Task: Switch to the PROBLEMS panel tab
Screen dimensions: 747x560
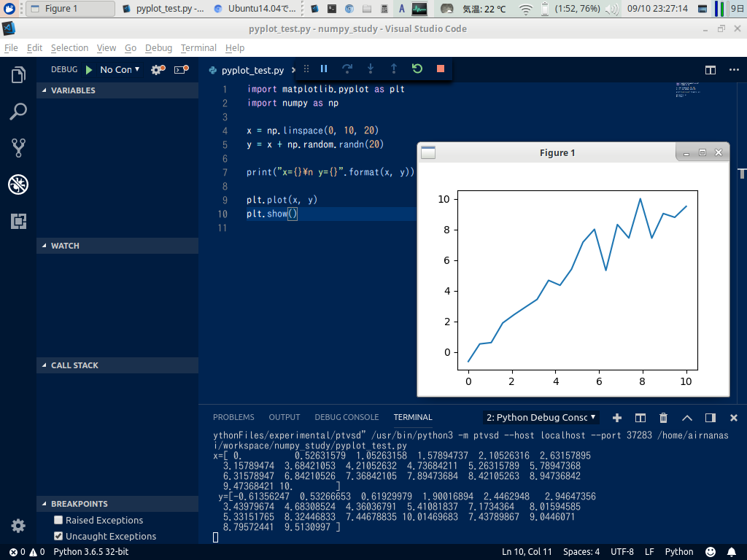Action: [x=233, y=417]
